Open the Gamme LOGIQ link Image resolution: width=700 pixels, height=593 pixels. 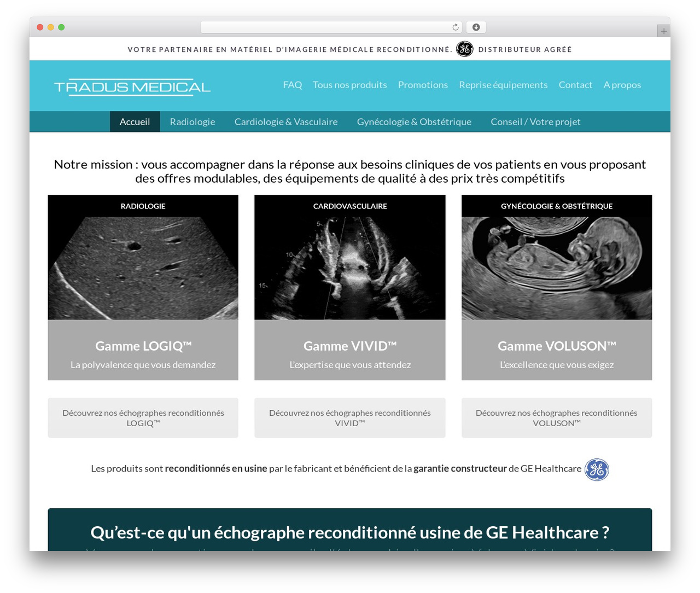pos(143,346)
